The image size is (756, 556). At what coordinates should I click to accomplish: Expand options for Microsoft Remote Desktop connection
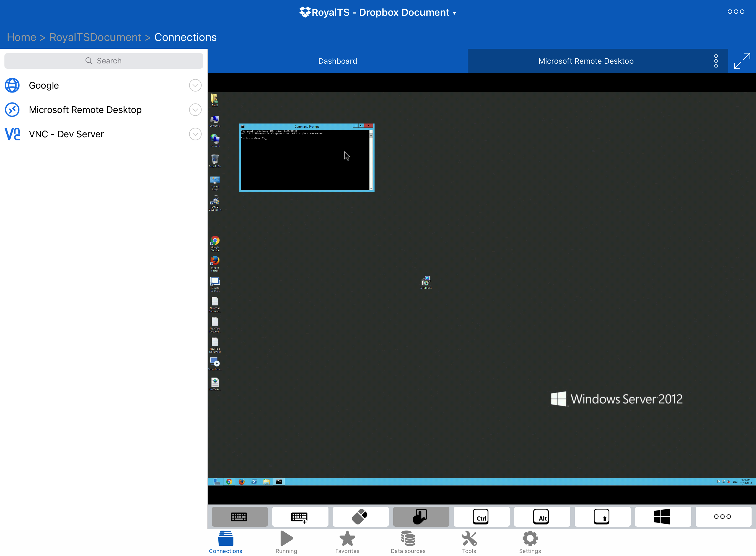(x=195, y=110)
